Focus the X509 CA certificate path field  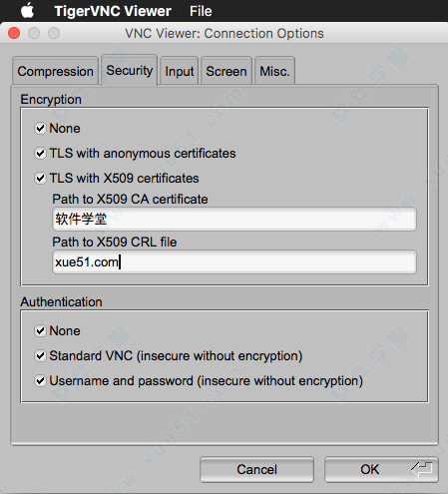[x=234, y=219]
